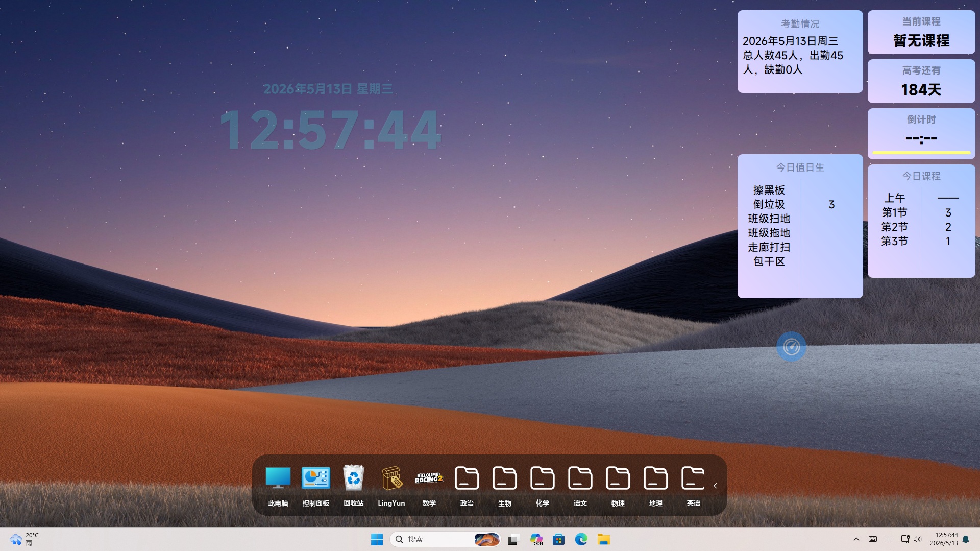Show hidden system tray icons

[x=856, y=539]
